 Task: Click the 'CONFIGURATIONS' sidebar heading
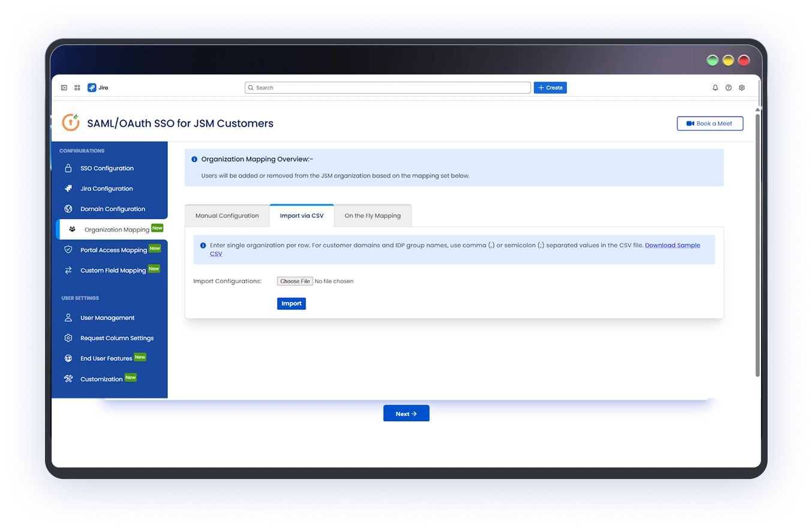(x=82, y=151)
